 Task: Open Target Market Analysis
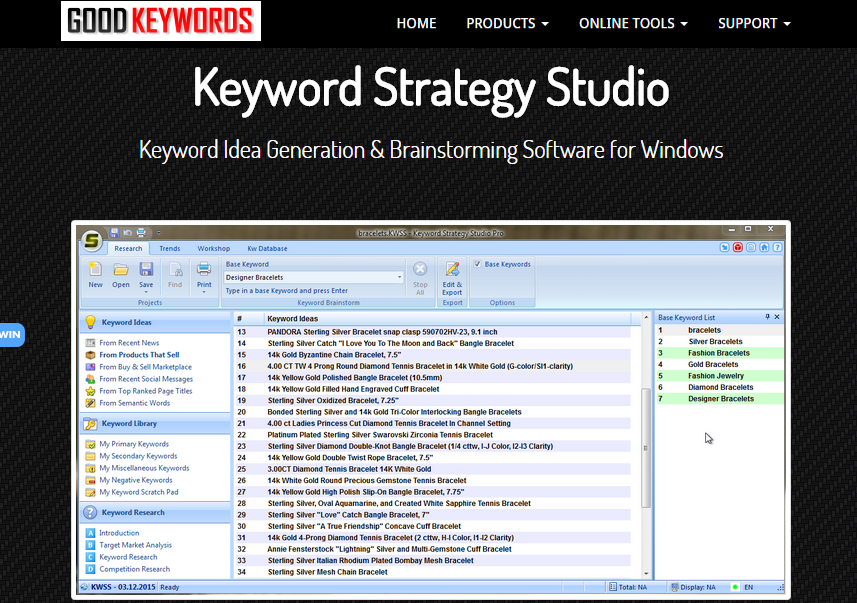pyautogui.click(x=136, y=545)
